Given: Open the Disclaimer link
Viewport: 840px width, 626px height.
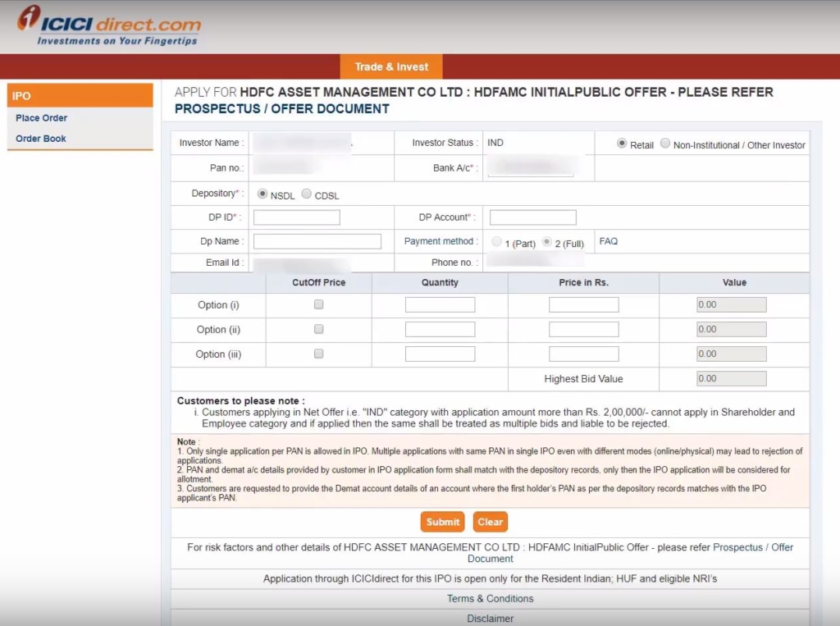Looking at the screenshot, I should tap(491, 619).
